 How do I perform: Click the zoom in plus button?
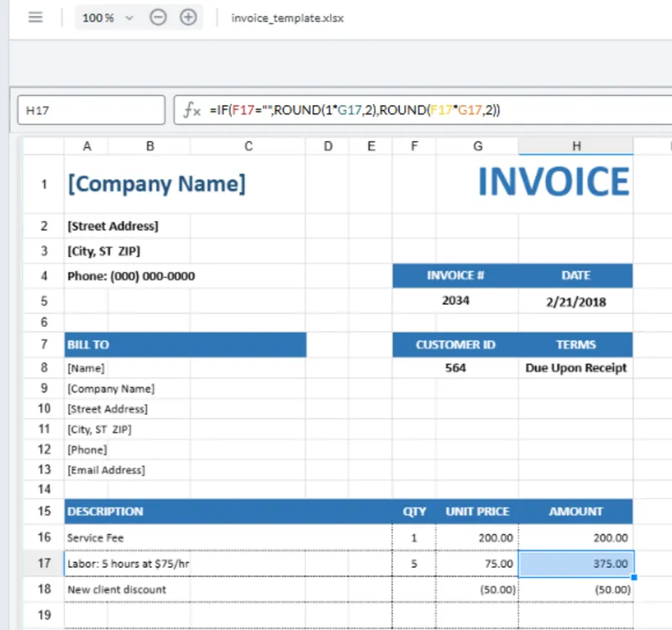tap(188, 18)
